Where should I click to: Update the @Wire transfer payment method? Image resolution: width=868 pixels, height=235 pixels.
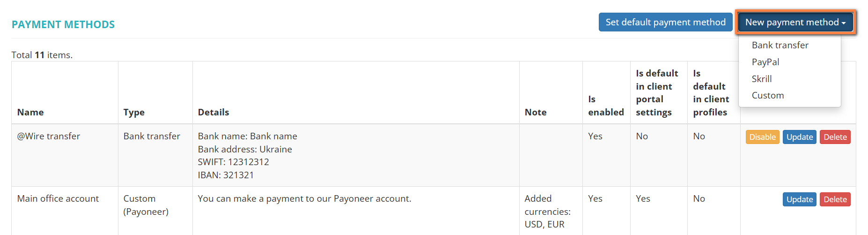(800, 137)
